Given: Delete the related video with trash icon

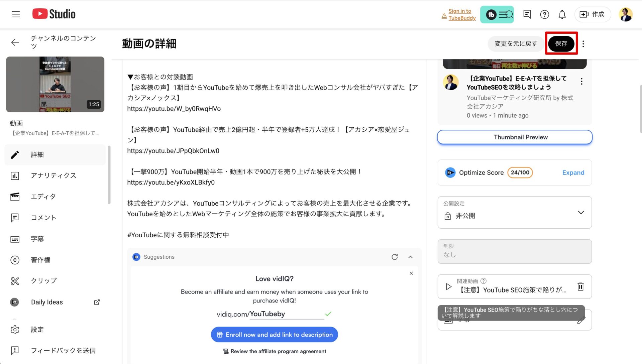Looking at the screenshot, I should (x=580, y=286).
